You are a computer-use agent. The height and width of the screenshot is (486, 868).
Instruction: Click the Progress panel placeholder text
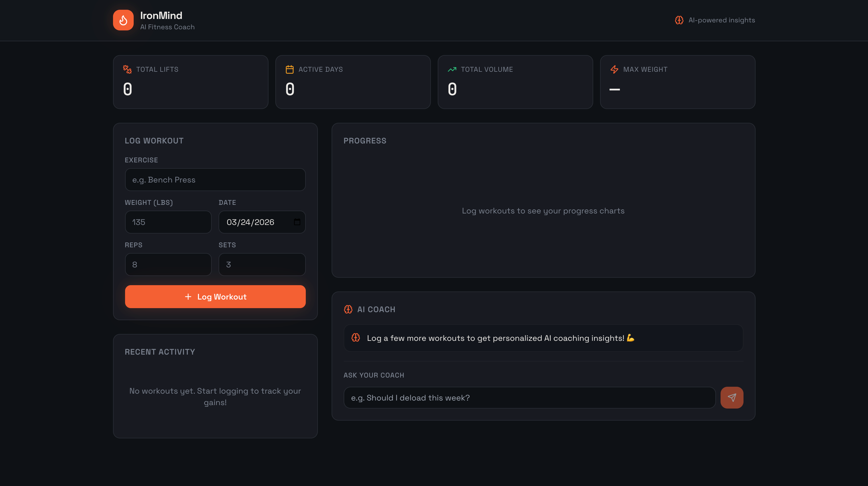[x=543, y=211]
